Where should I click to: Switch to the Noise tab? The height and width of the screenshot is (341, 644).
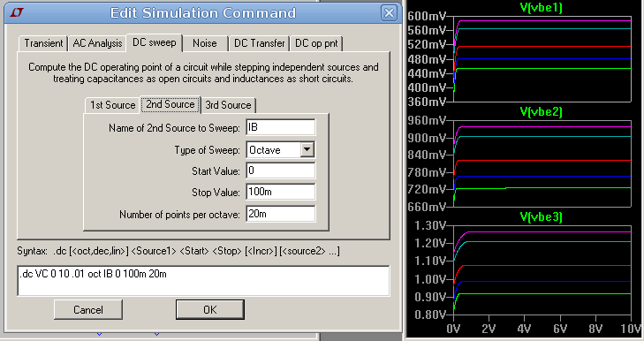tap(205, 43)
